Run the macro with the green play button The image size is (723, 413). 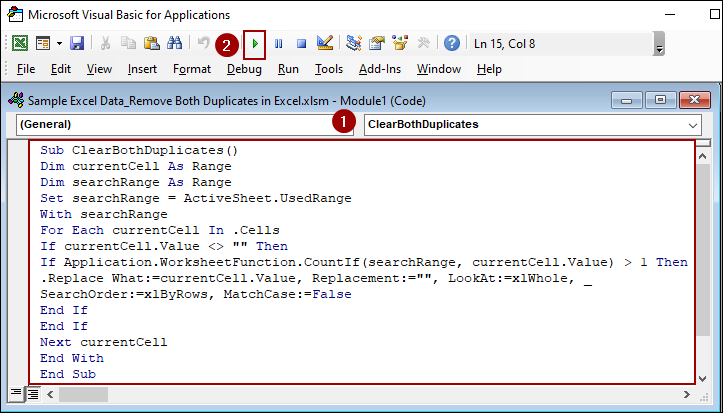point(255,44)
